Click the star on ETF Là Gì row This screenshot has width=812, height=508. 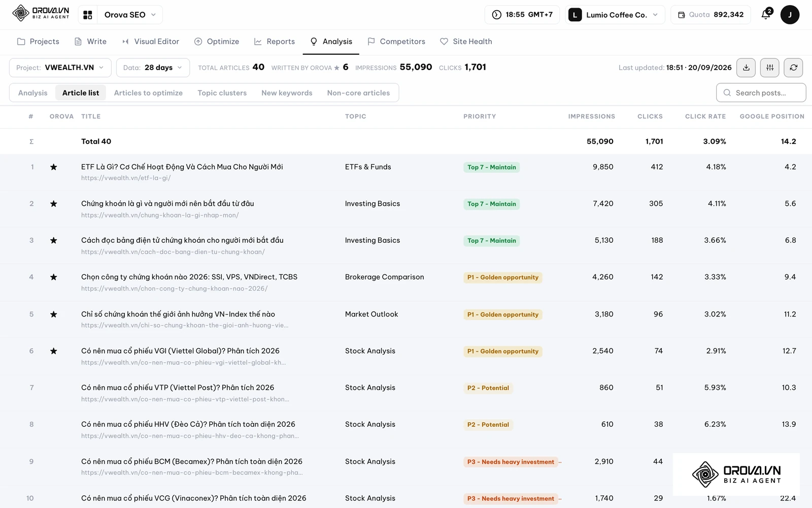click(x=53, y=167)
